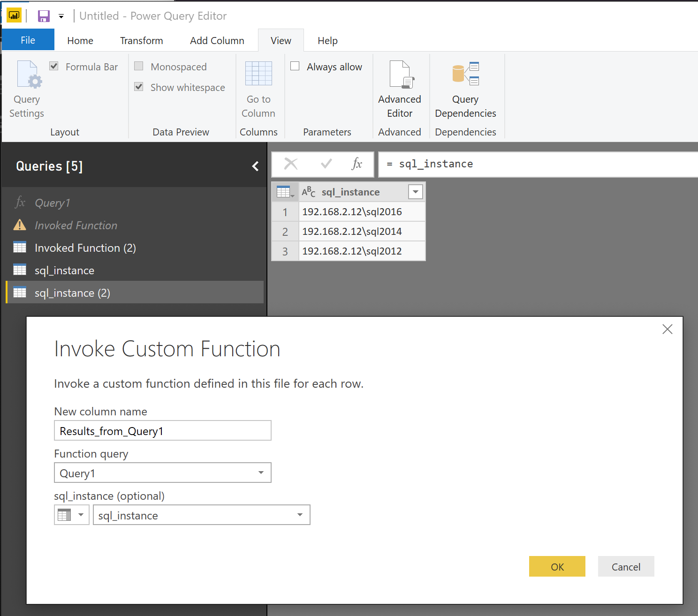Open Query Dependencies view
Screen dimensions: 698x616
tap(465, 90)
